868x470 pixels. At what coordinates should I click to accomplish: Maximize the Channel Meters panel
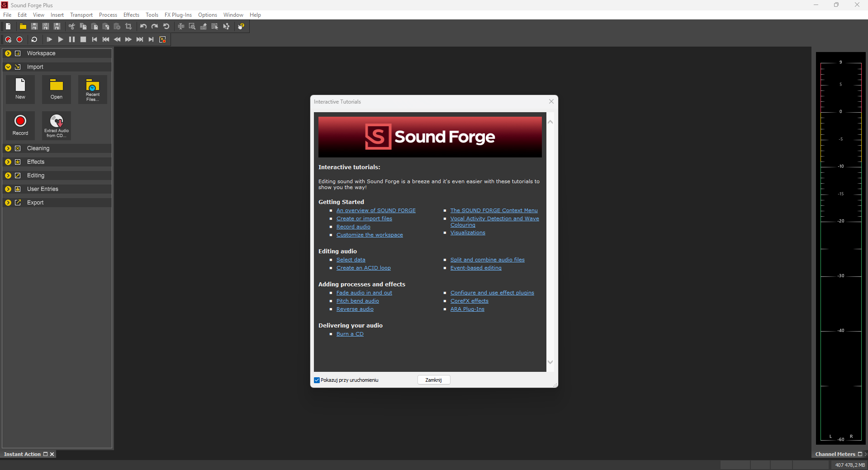860,454
